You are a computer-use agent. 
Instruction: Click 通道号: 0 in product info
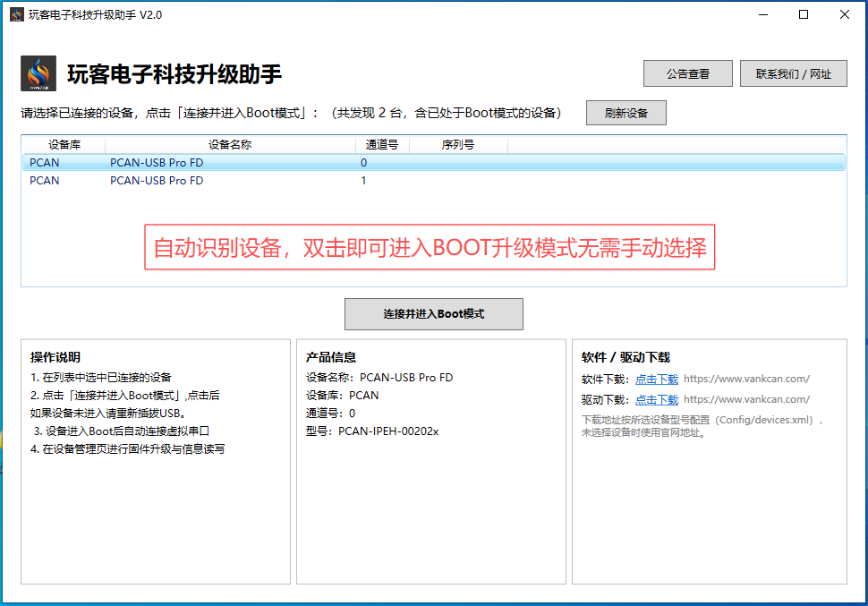[x=330, y=414]
